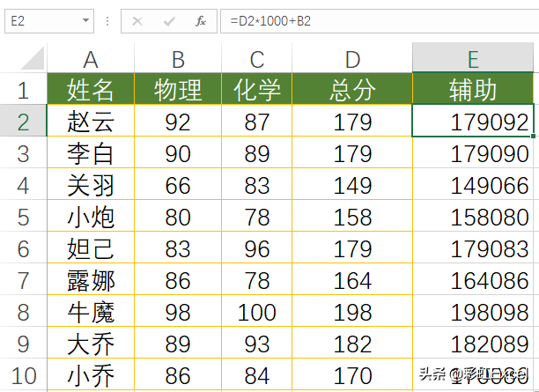This screenshot has width=539, height=392.
Task: Select row 5 header
Action: tap(24, 216)
